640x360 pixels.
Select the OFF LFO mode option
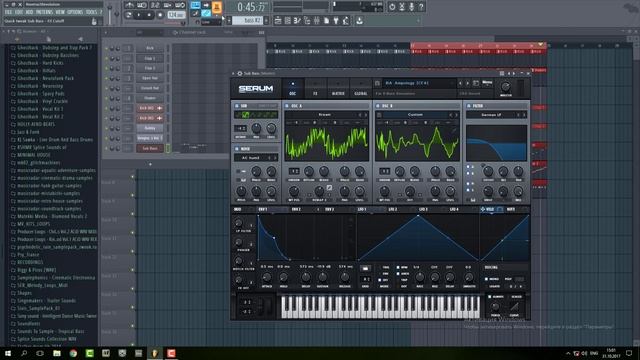pyautogui.click(x=380, y=280)
